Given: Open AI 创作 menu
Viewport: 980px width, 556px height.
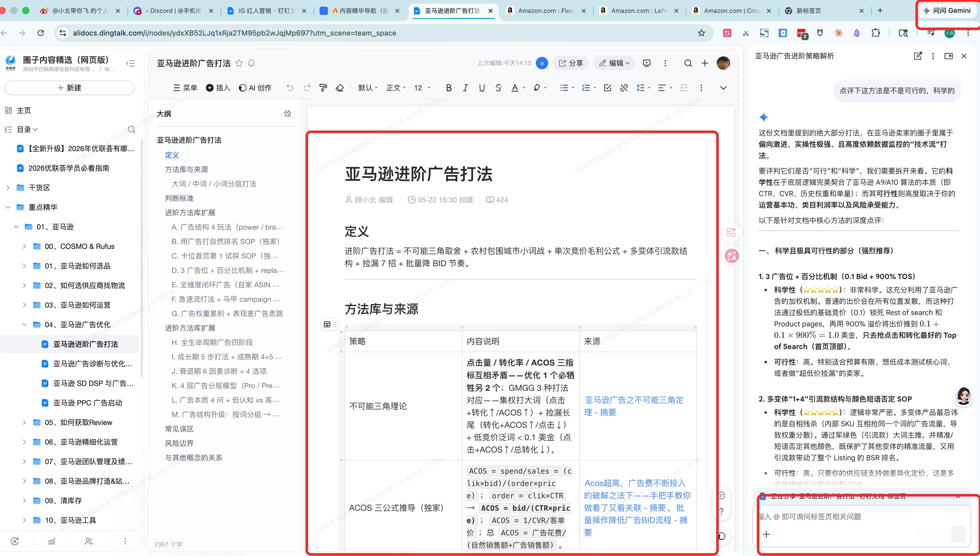Looking at the screenshot, I should point(255,88).
